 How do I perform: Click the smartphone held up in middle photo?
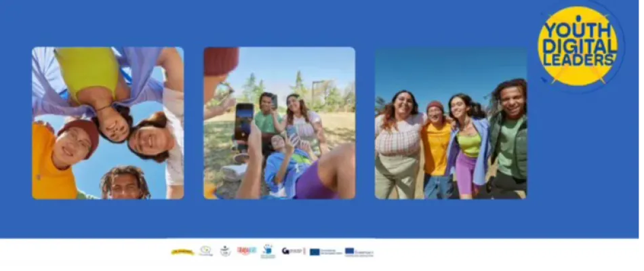243,121
